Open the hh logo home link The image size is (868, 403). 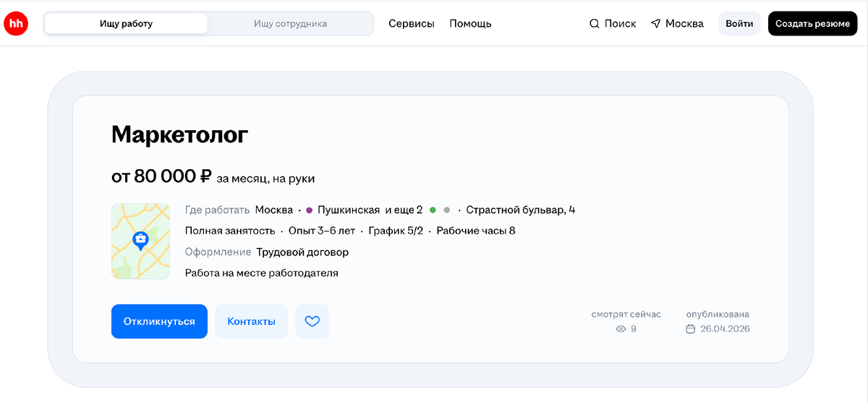pos(16,23)
